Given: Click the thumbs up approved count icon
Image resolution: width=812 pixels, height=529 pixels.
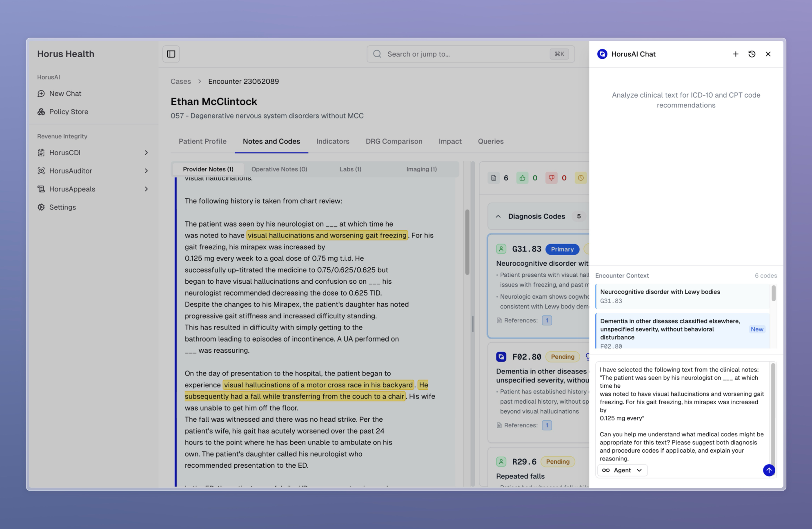Looking at the screenshot, I should pyautogui.click(x=522, y=178).
